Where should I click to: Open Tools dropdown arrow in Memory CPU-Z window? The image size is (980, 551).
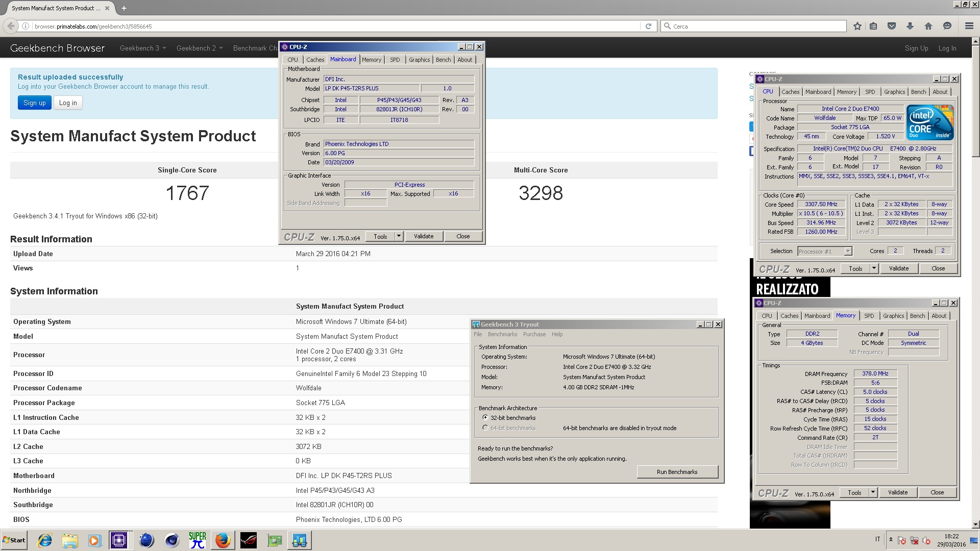coord(873,492)
